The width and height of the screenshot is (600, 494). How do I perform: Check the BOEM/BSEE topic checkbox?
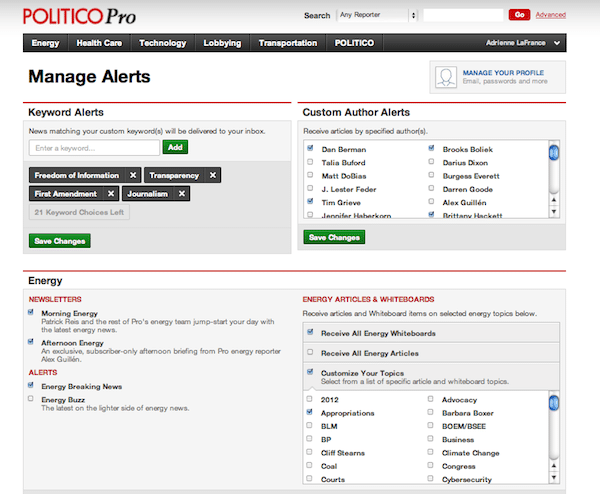pyautogui.click(x=430, y=425)
